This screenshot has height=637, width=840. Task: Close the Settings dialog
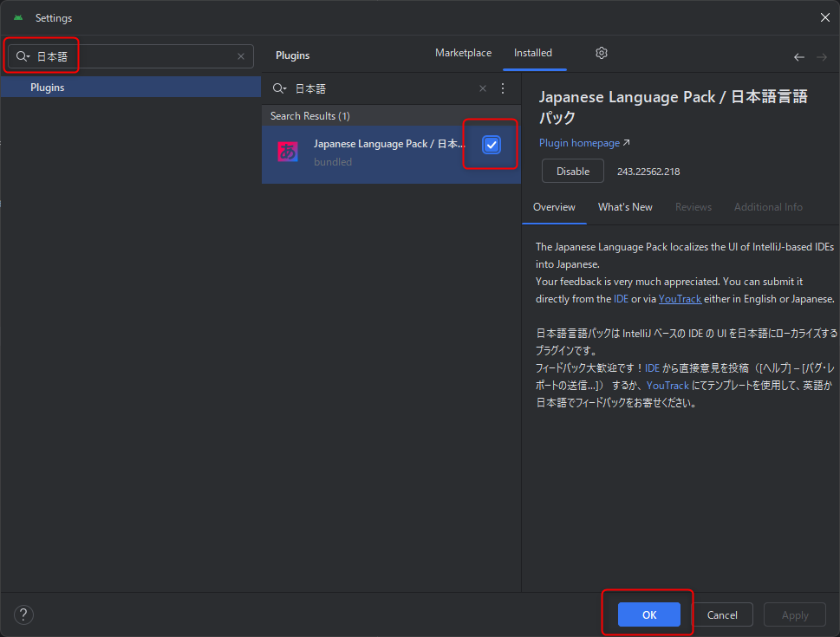tap(825, 17)
